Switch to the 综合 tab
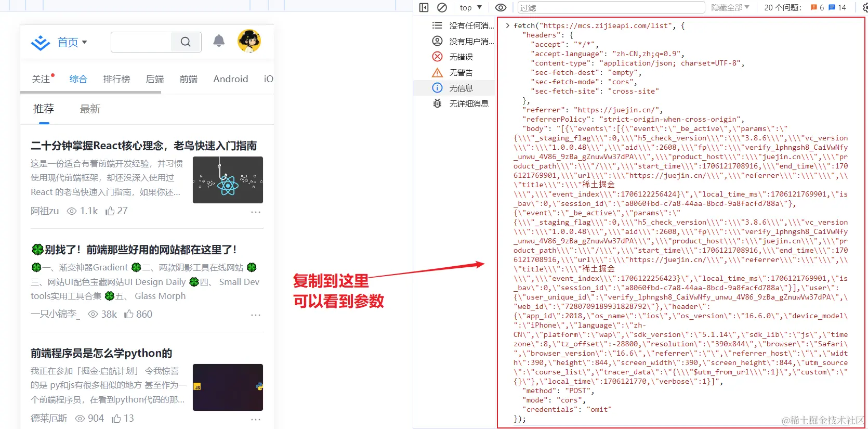The image size is (868, 429). (78, 79)
